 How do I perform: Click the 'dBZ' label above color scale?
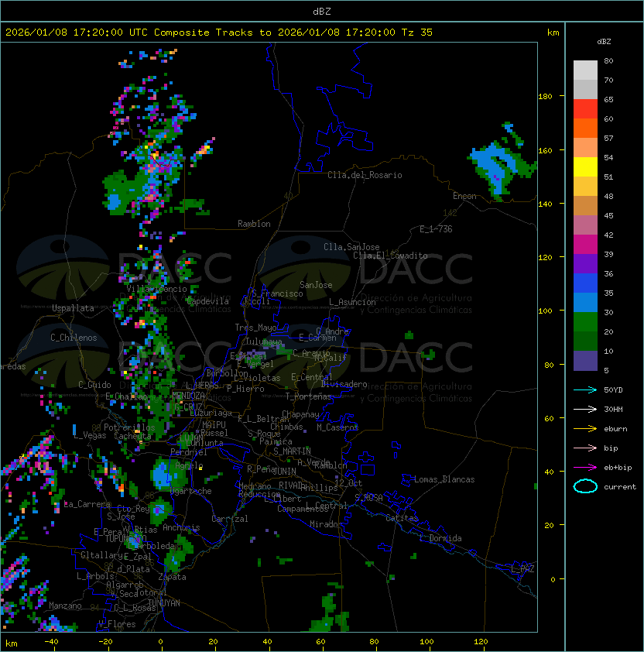[604, 42]
